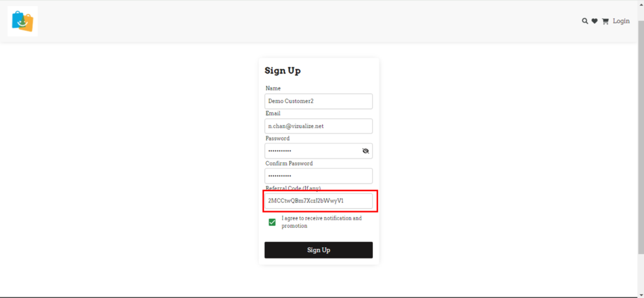The width and height of the screenshot is (644, 298).
Task: Uncheck the notification and promotion checkbox
Action: (x=272, y=222)
